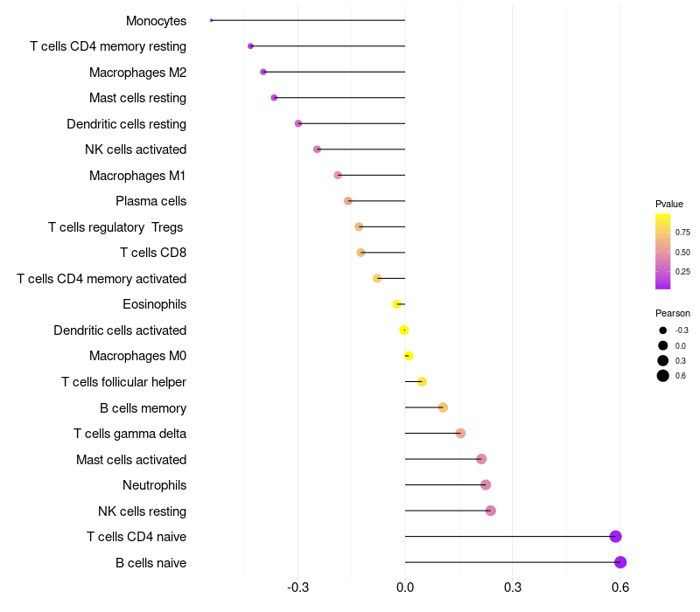Viewport: 700px width, 612px height.
Task: Click the -0.3 x-axis tick label
Action: pyautogui.click(x=297, y=586)
